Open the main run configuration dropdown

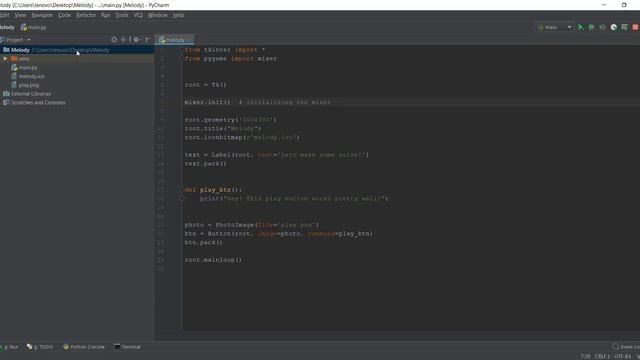[554, 27]
